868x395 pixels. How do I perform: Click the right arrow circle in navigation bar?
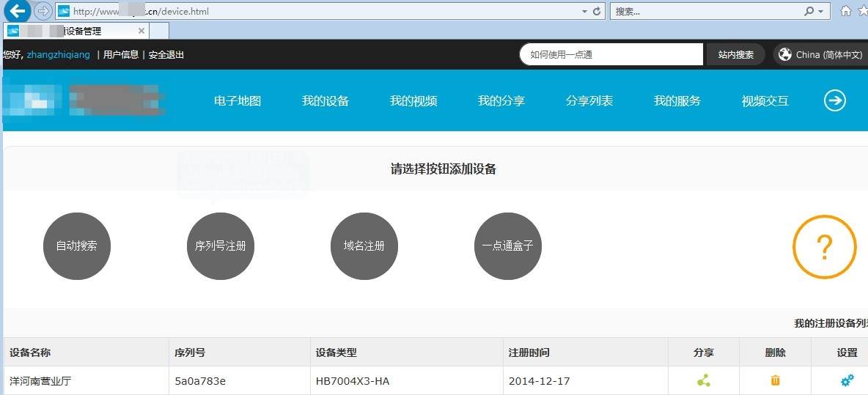835,100
